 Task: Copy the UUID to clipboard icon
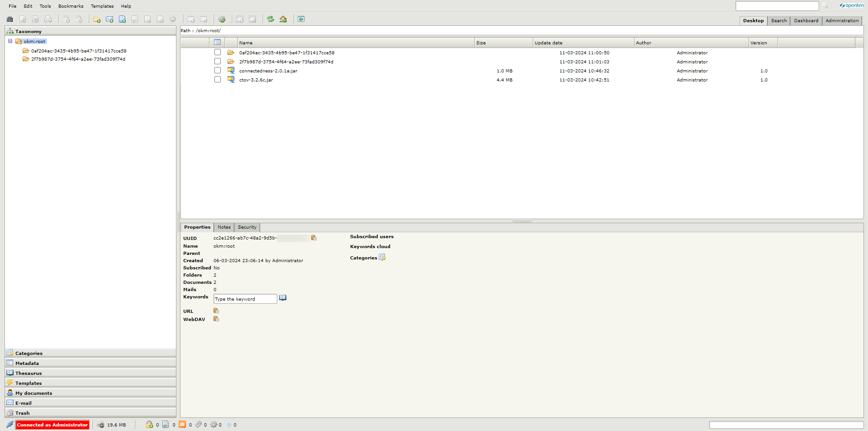point(313,238)
